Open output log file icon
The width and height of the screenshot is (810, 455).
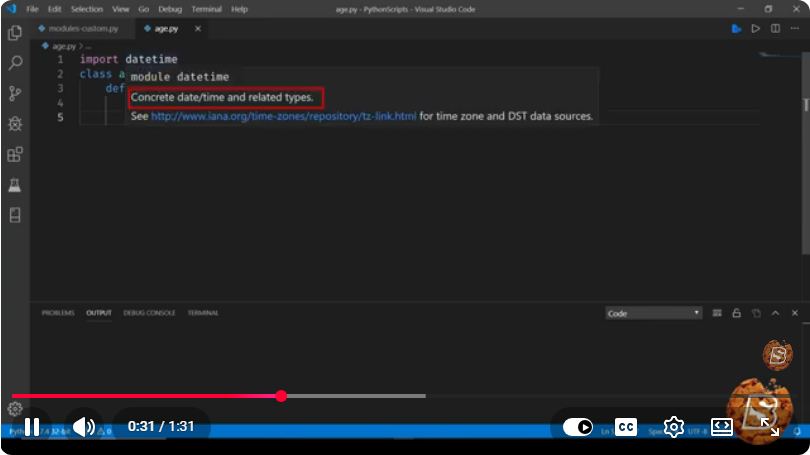756,313
